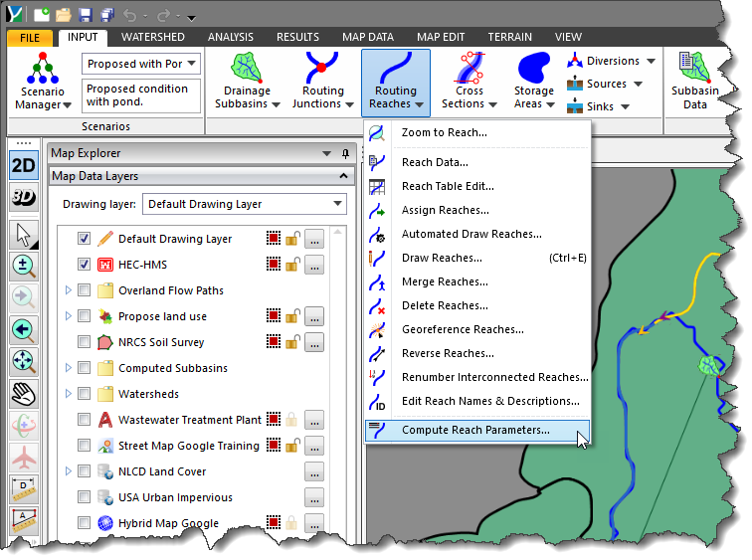Open Subbasin Data
752x560 pixels.
(x=694, y=81)
